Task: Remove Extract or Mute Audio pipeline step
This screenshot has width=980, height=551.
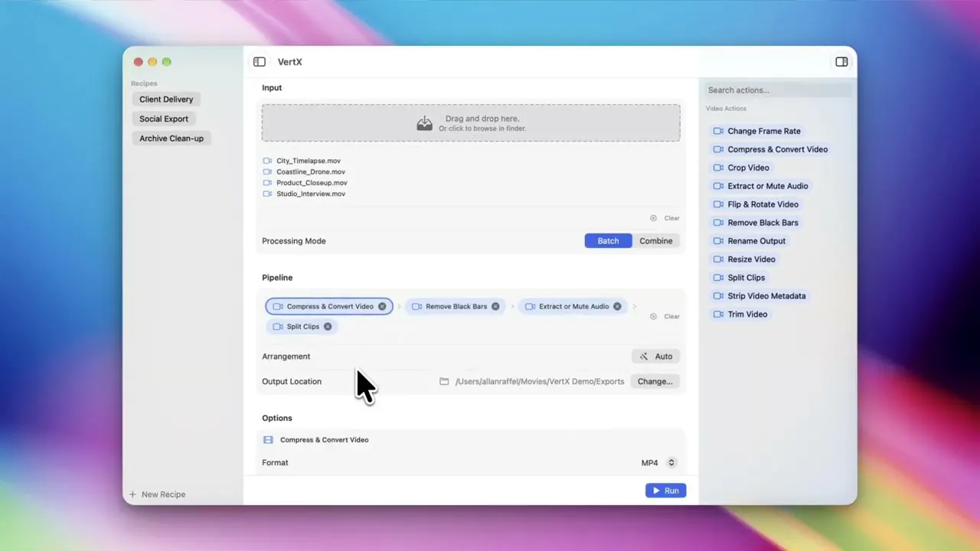Action: point(617,307)
